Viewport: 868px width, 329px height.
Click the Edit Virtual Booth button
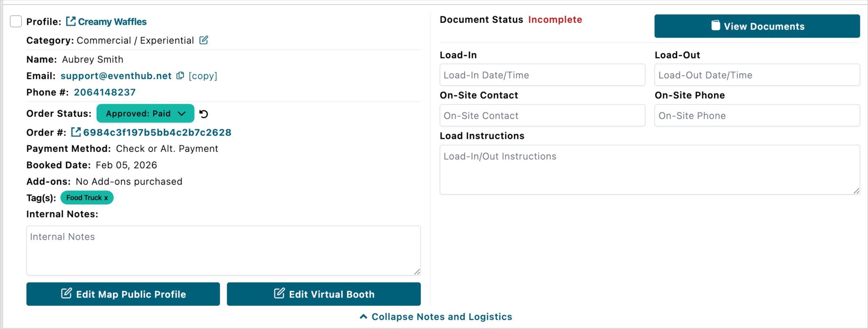pyautogui.click(x=324, y=294)
